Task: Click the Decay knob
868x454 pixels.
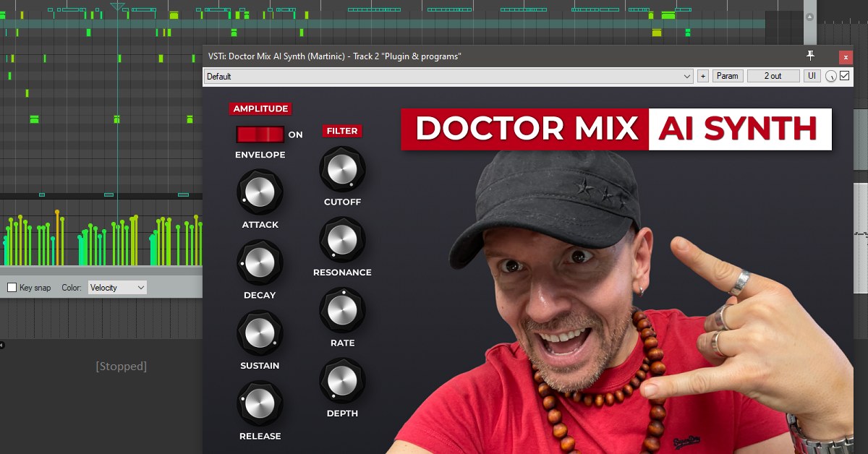Action: [260, 262]
